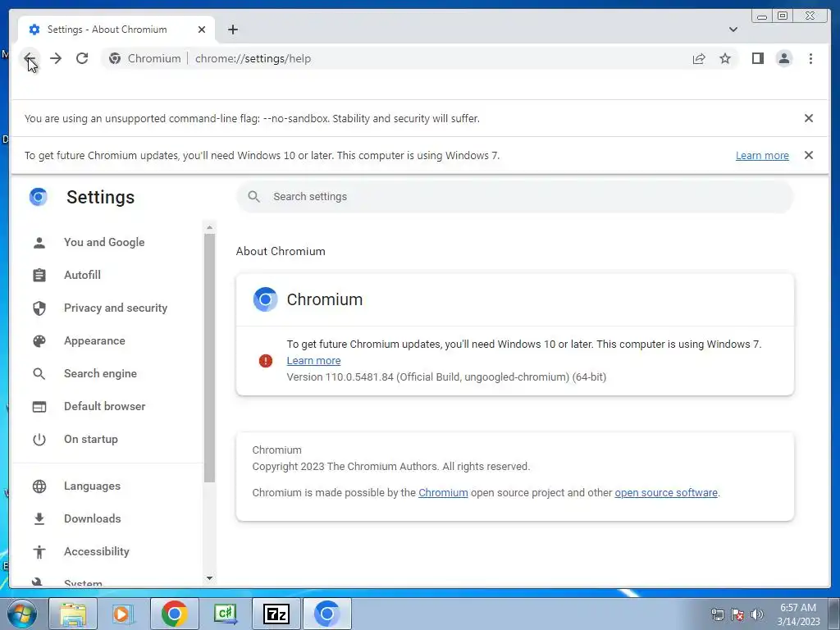Screen dimensions: 840x630
Task: Open Search engine settings
Action: tap(100, 373)
